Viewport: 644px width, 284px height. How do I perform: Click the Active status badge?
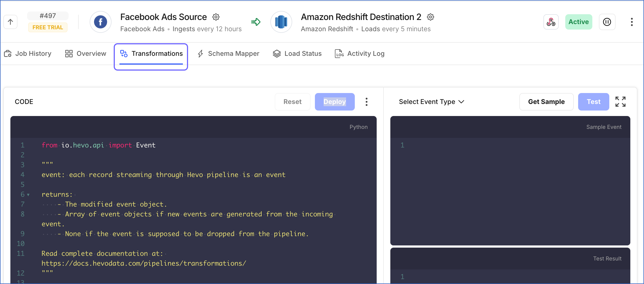pos(579,22)
